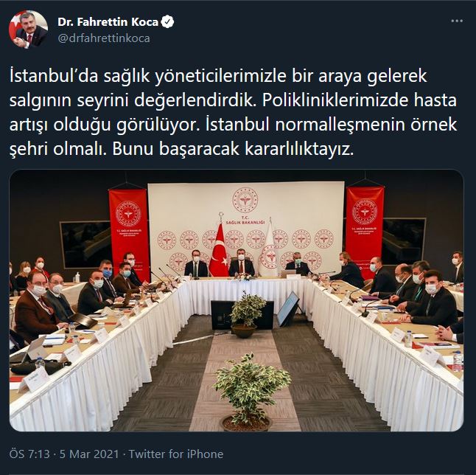Open the ÖS 7:13 timestamp link
The image size is (476, 475).
[29, 454]
